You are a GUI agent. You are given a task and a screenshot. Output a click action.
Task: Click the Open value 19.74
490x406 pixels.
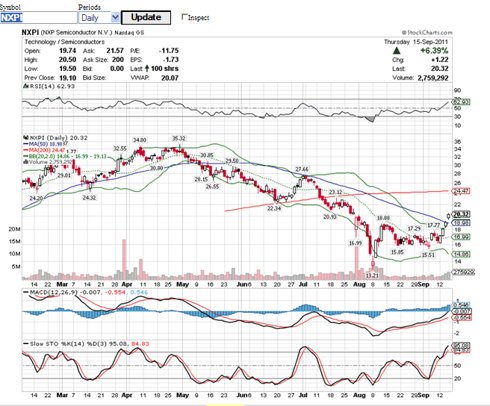tap(68, 51)
